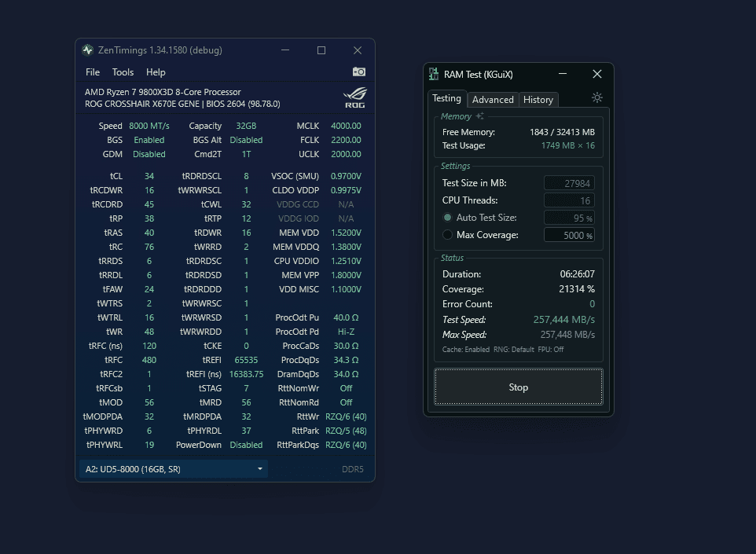Close the RAM Test window
The image size is (756, 554).
click(x=597, y=74)
